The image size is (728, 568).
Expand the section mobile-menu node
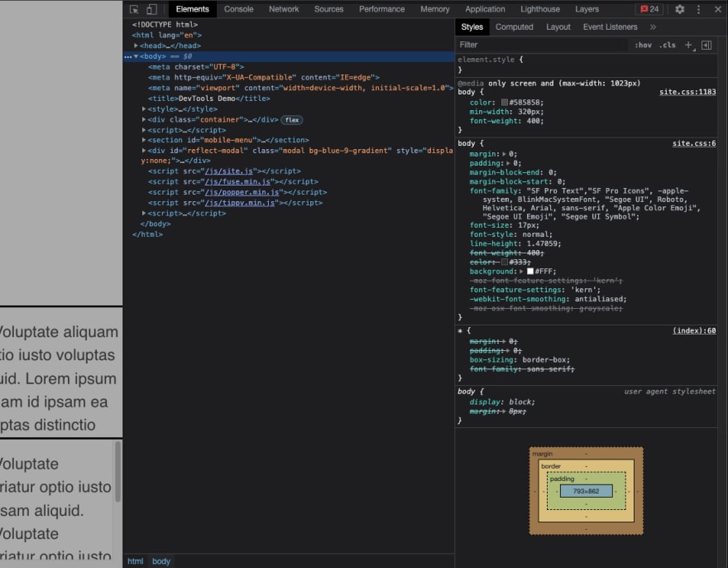click(x=144, y=140)
